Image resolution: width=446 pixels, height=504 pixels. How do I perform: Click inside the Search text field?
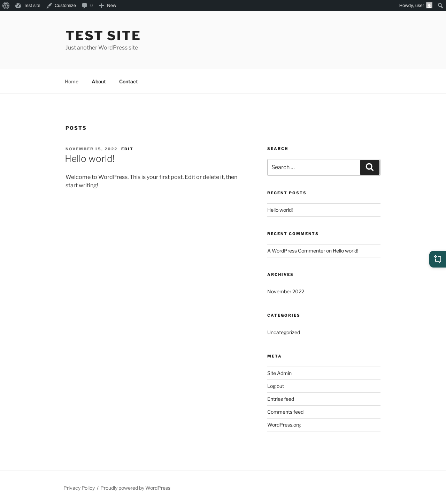tap(313, 167)
